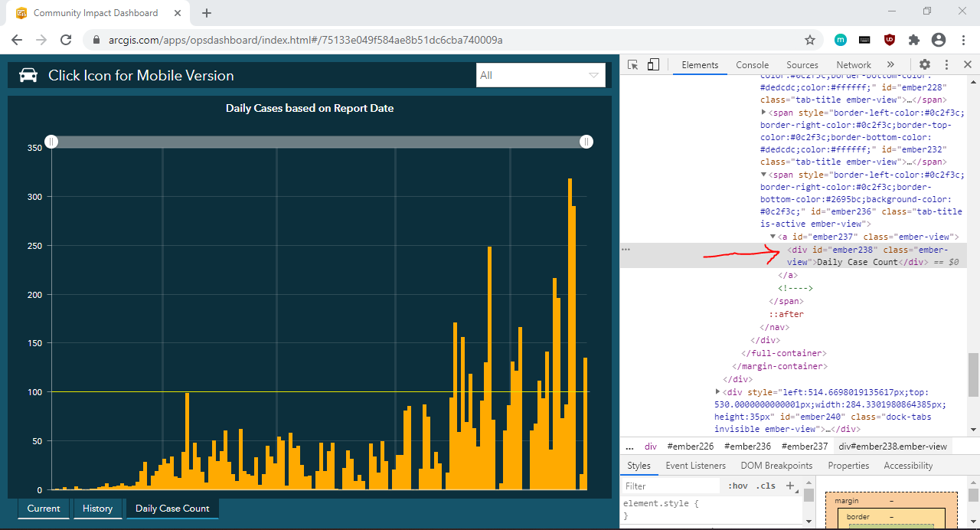Switch to the Console tab
The height and width of the screenshot is (530, 980).
[752, 64]
